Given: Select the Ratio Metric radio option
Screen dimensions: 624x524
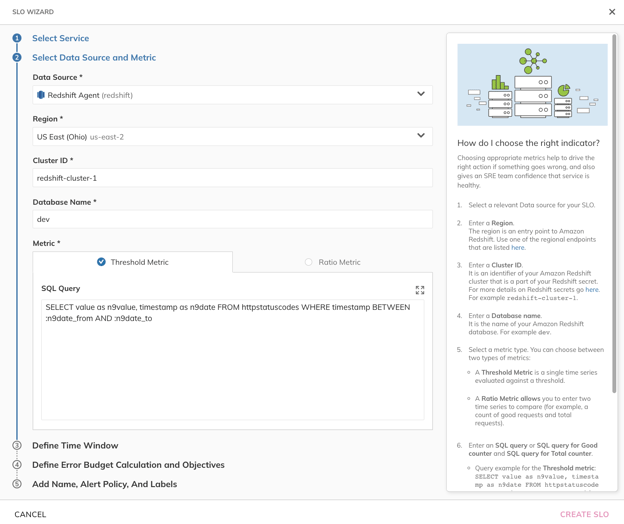Looking at the screenshot, I should pyautogui.click(x=308, y=262).
